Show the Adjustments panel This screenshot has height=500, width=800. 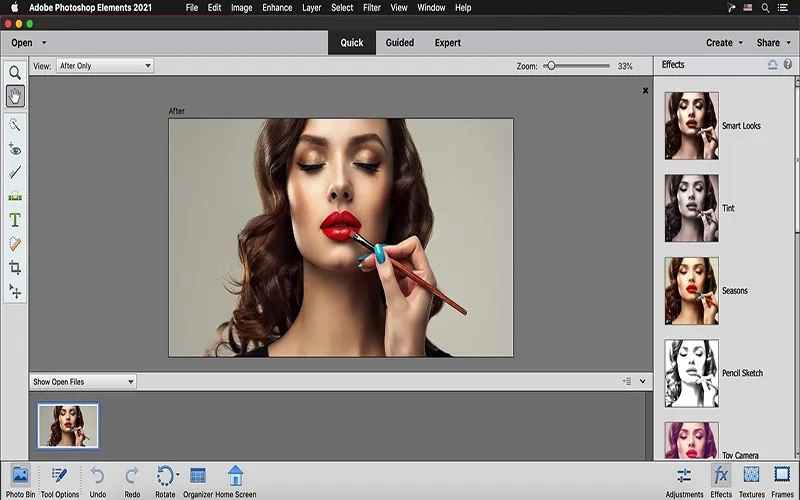(x=684, y=476)
